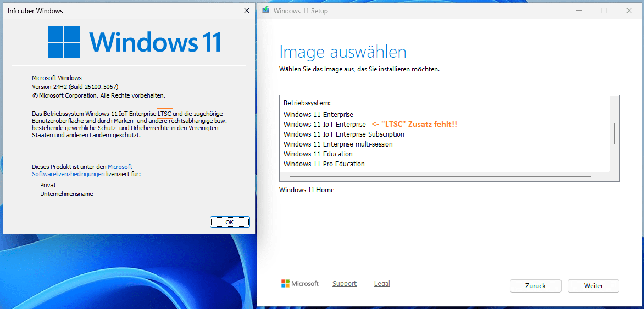
Task: Select Windows 11 Pro Education image
Action: pos(324,164)
